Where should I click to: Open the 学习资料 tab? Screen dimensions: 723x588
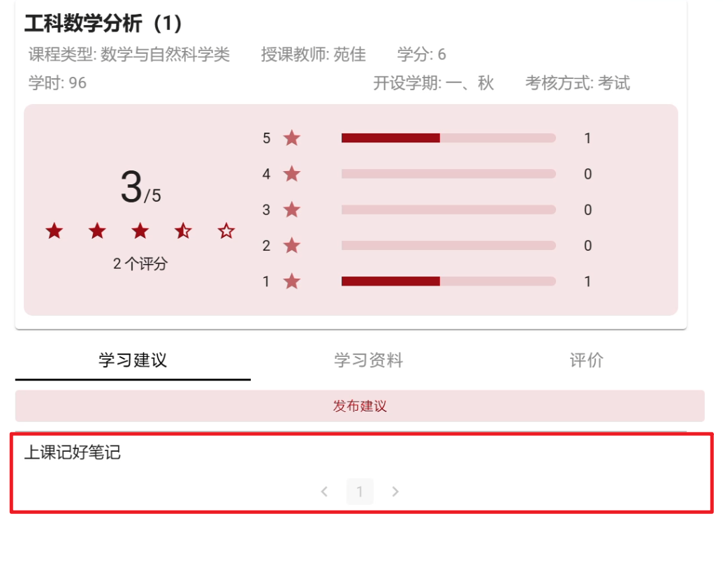click(369, 360)
